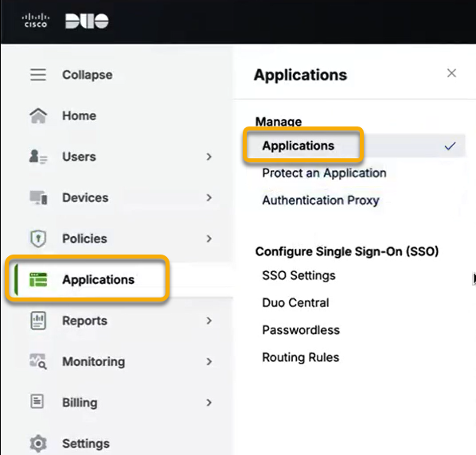476x455 pixels.
Task: Open Settings menu label
Action: [86, 444]
